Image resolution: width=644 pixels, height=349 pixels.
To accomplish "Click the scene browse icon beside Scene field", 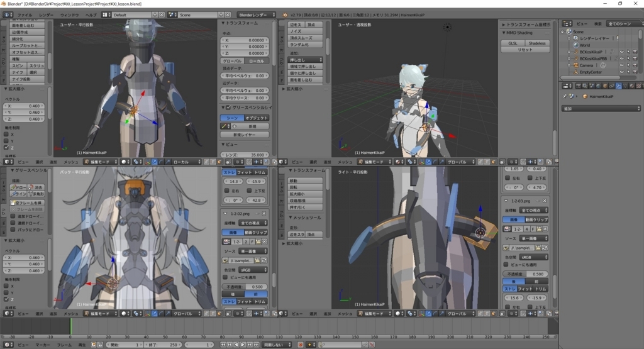I will pos(172,15).
